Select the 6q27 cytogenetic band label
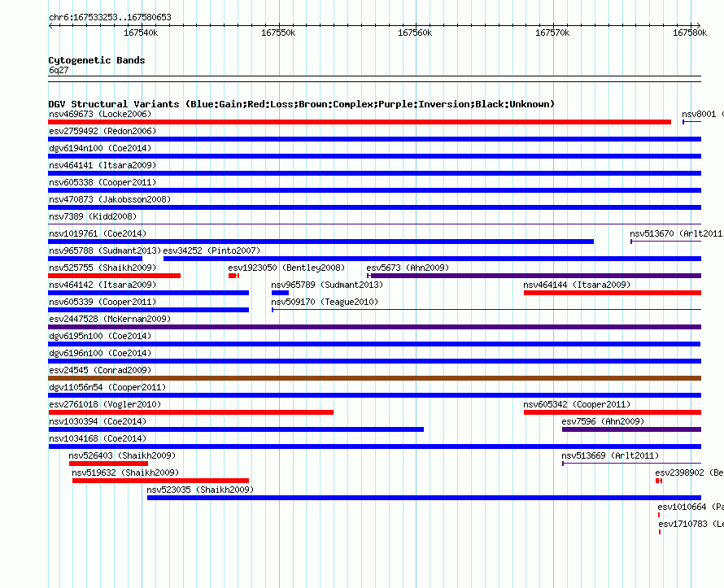 (x=59, y=70)
